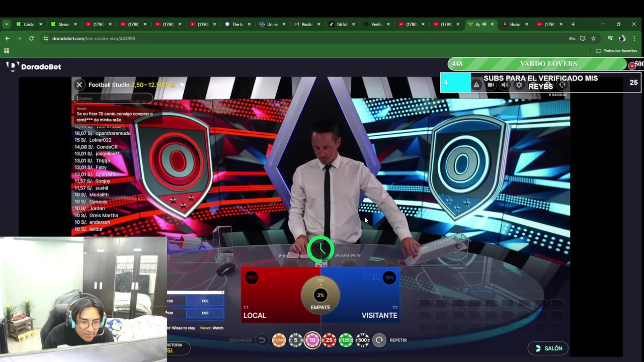Open browser media controls icon
The height and width of the screenshot is (362, 644).
(x=610, y=38)
